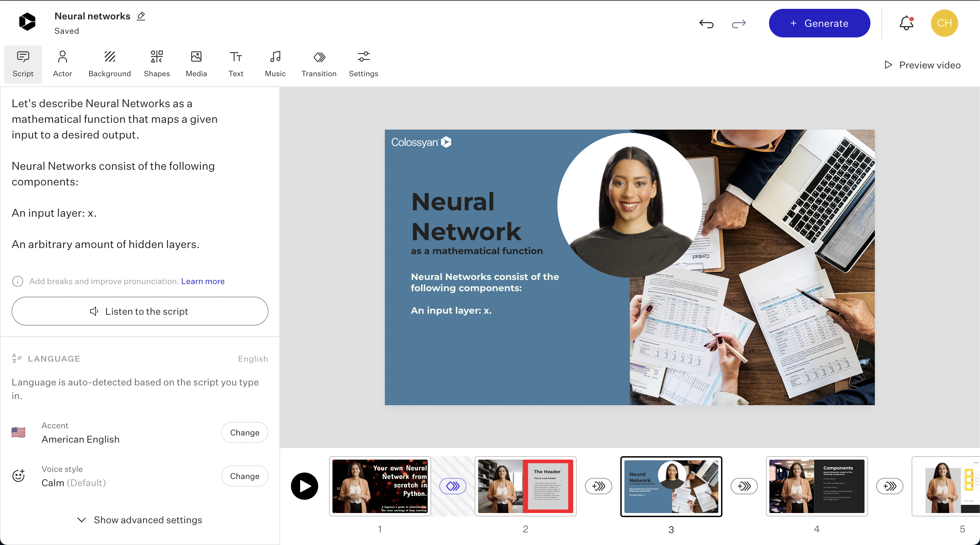
Task: Click Preview video
Action: (x=922, y=65)
